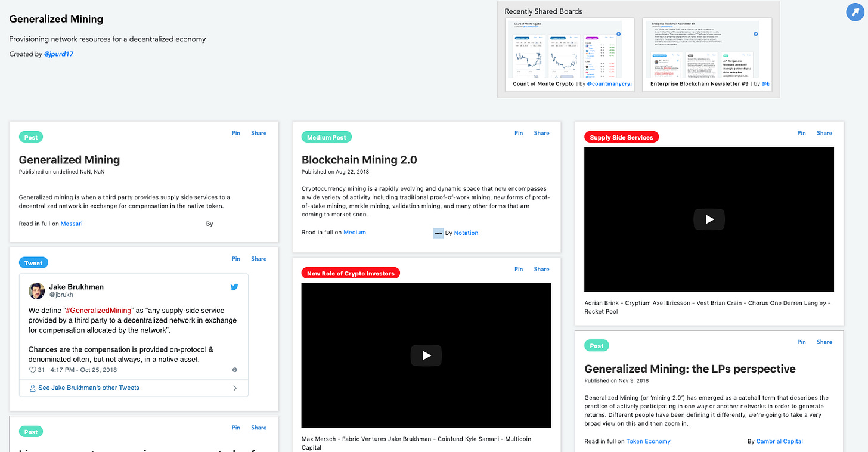
Task: Pin the Tweet card
Action: [236, 259]
